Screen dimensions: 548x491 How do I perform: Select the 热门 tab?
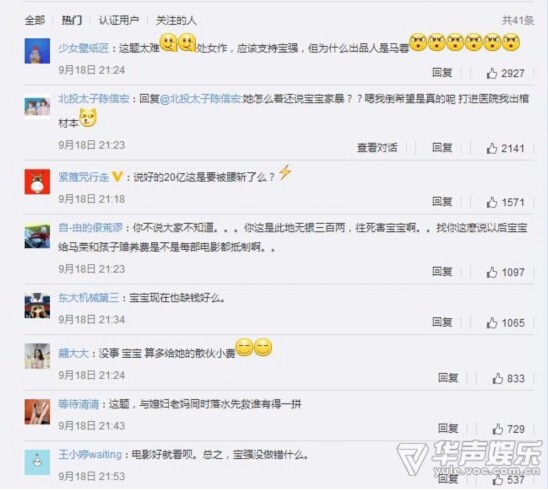pyautogui.click(x=72, y=20)
